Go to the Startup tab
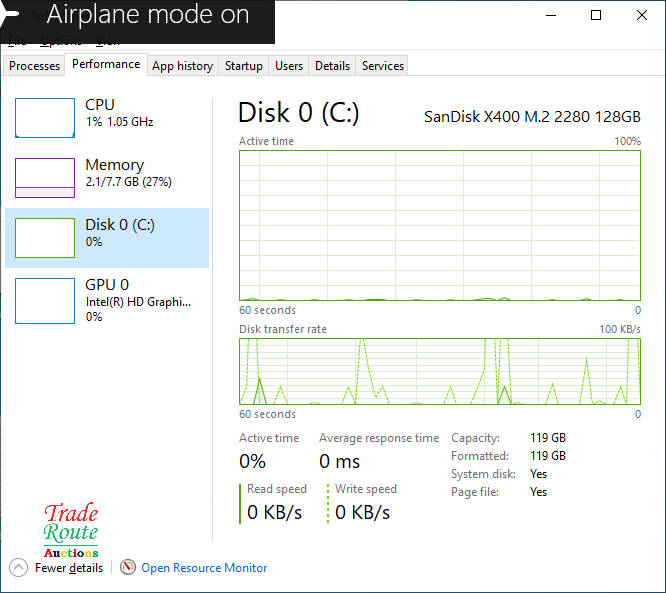This screenshot has width=666, height=593. click(x=243, y=66)
